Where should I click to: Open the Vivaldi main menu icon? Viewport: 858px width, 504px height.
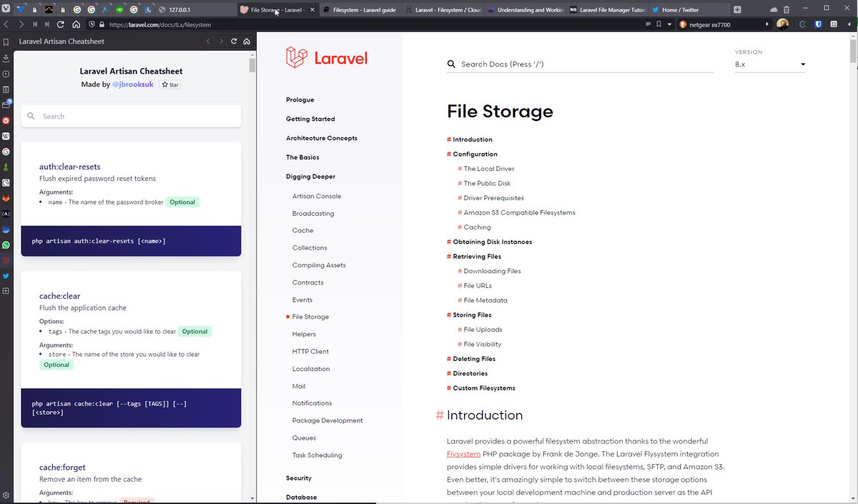6,9
